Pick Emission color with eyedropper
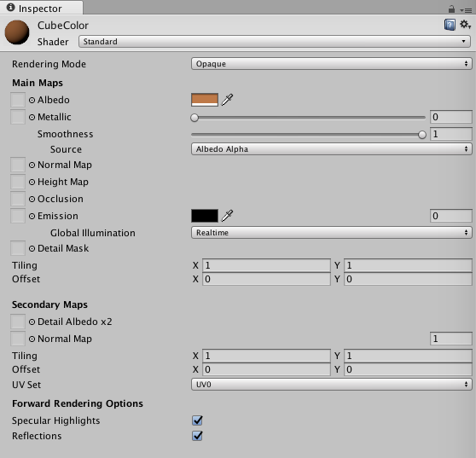Image resolution: width=476 pixels, height=458 pixels. (x=227, y=216)
